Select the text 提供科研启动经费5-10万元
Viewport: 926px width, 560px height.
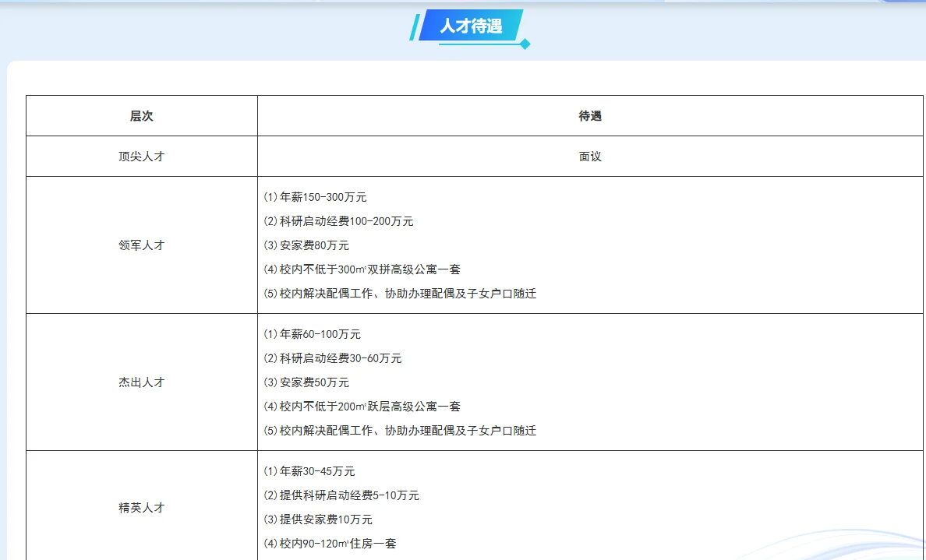point(350,495)
